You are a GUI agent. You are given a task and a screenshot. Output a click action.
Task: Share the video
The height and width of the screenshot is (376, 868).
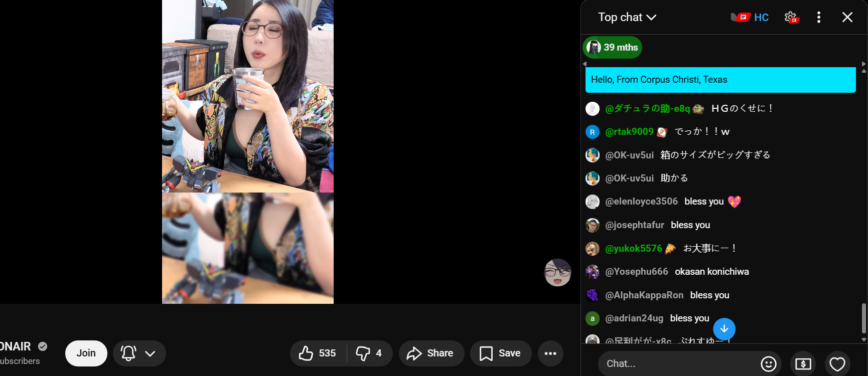(431, 353)
